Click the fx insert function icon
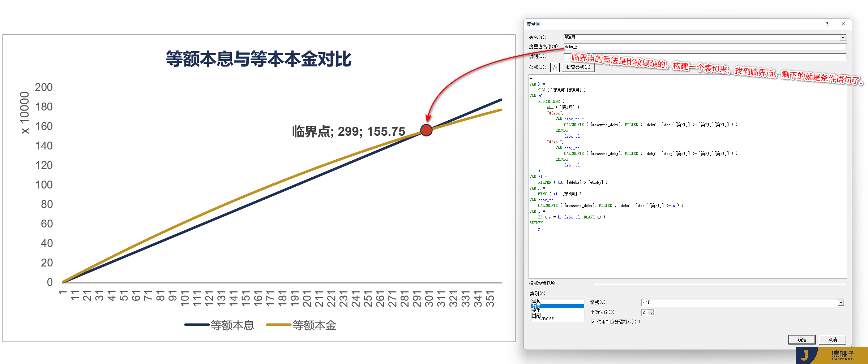868x364 pixels. tap(555, 68)
